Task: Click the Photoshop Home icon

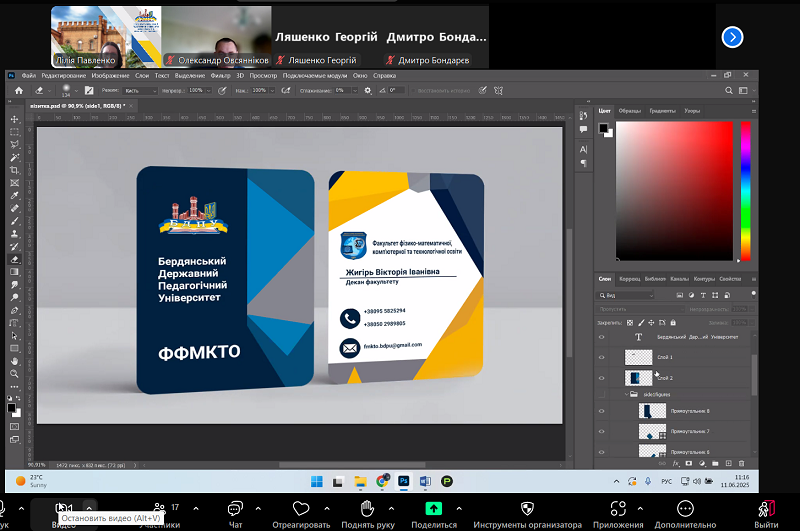Action: tap(19, 90)
